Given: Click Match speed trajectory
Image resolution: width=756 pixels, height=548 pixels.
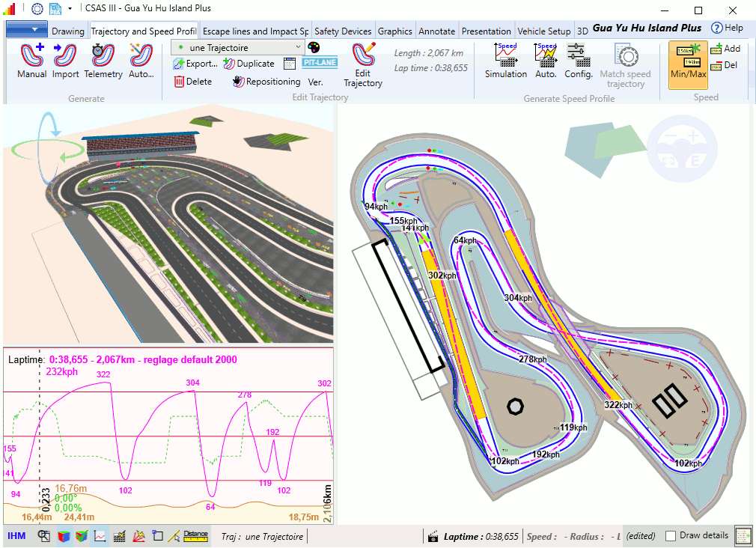Looking at the screenshot, I should [625, 66].
